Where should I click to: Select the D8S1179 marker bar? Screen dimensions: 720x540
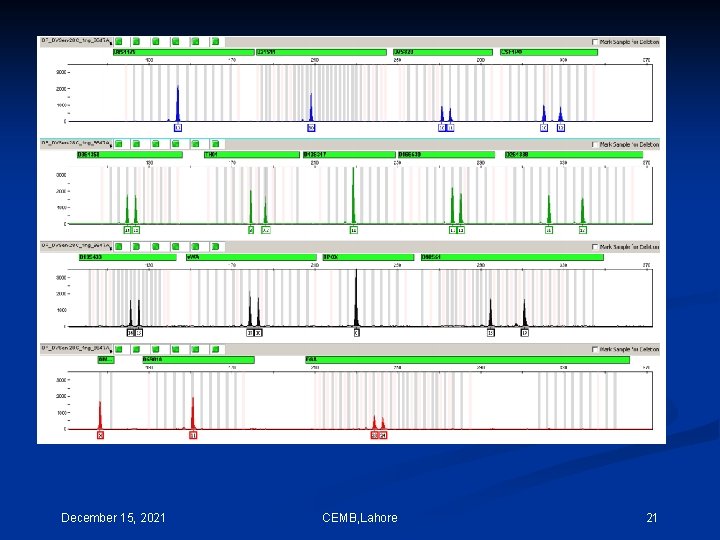click(184, 52)
